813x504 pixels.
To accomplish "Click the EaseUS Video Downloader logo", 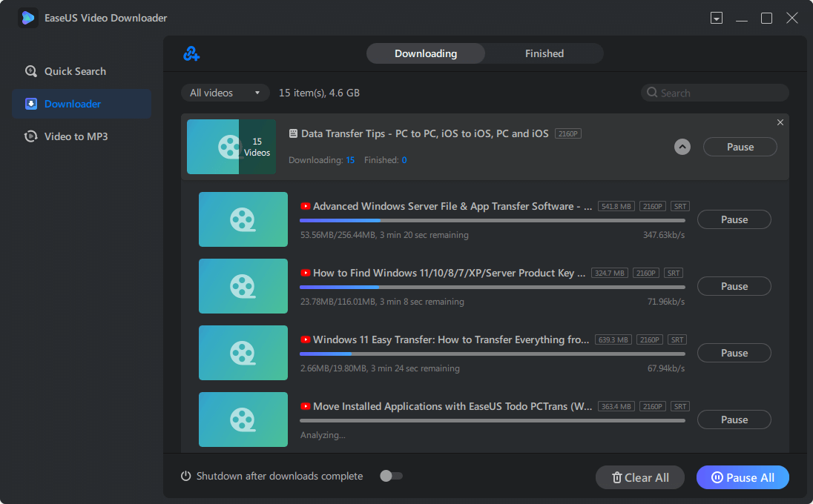I will (28, 18).
